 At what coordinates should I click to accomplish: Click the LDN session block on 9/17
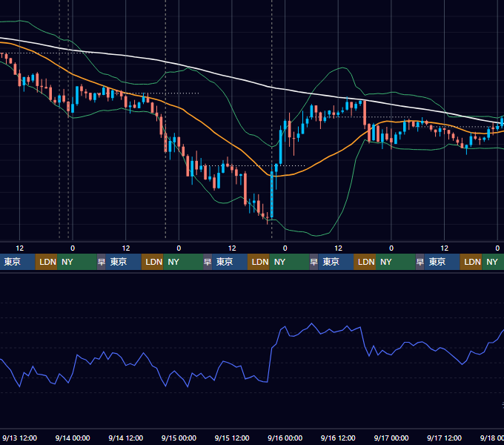pyautogui.click(x=471, y=262)
